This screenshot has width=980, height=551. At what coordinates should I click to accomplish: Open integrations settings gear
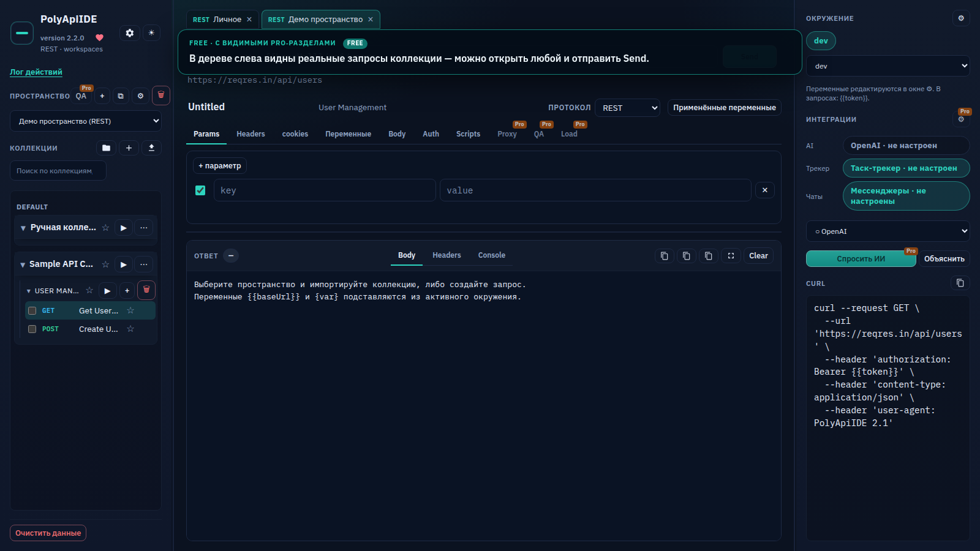[x=961, y=119]
